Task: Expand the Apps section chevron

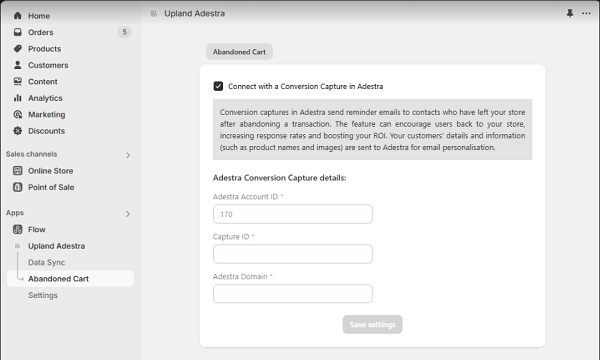Action: [x=128, y=214]
